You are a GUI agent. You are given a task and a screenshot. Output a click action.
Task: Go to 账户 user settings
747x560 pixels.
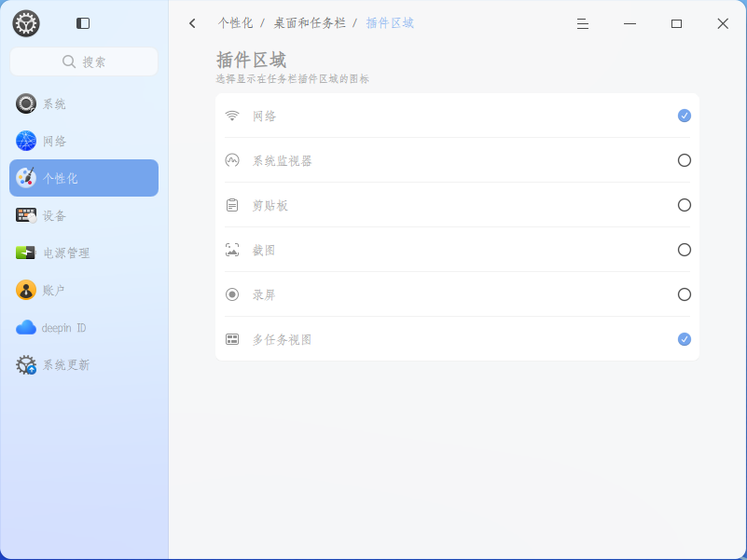point(84,290)
